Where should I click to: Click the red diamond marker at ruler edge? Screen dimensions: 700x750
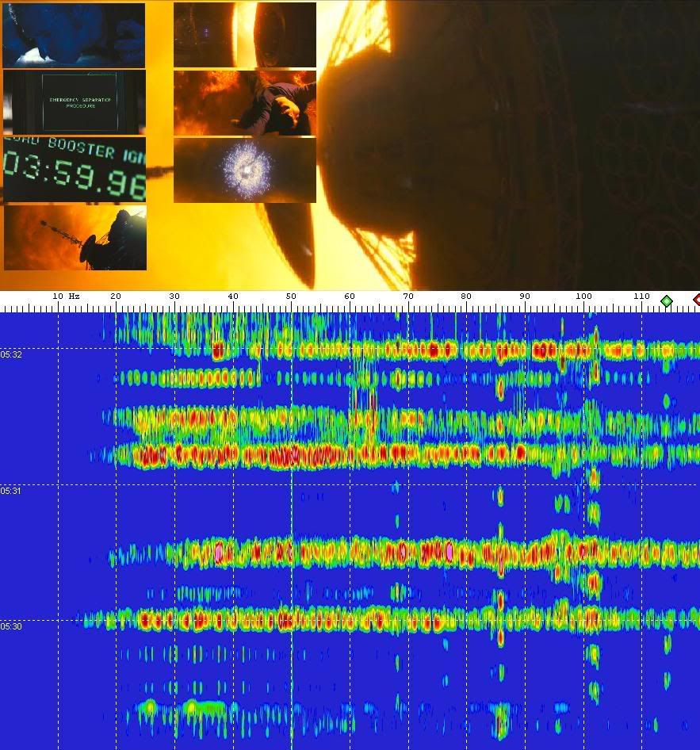pos(696,300)
